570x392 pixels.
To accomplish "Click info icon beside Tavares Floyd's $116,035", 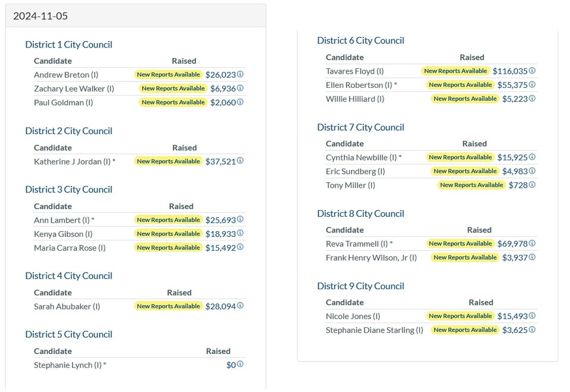I will 532,71.
